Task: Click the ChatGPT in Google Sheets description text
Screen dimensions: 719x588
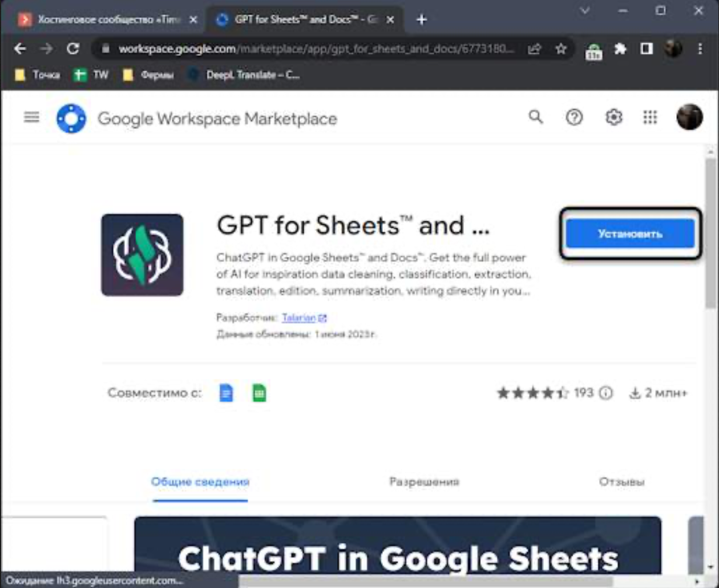Action: pyautogui.click(x=374, y=274)
